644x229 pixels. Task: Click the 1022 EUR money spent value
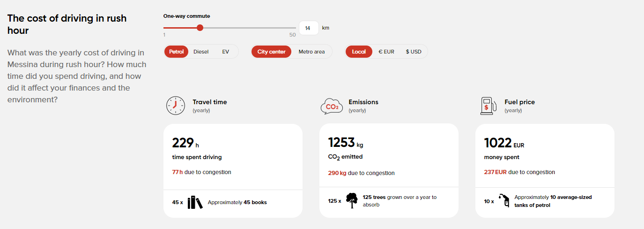(504, 143)
